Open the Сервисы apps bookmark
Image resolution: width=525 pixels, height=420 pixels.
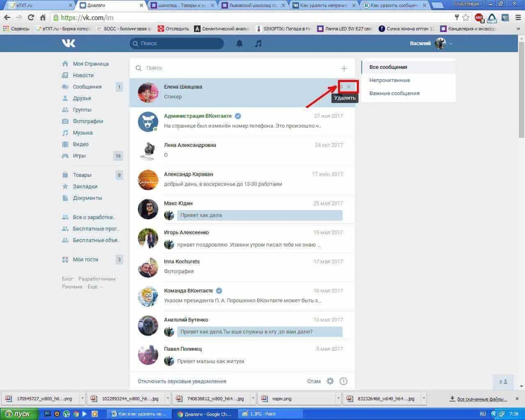(x=16, y=29)
